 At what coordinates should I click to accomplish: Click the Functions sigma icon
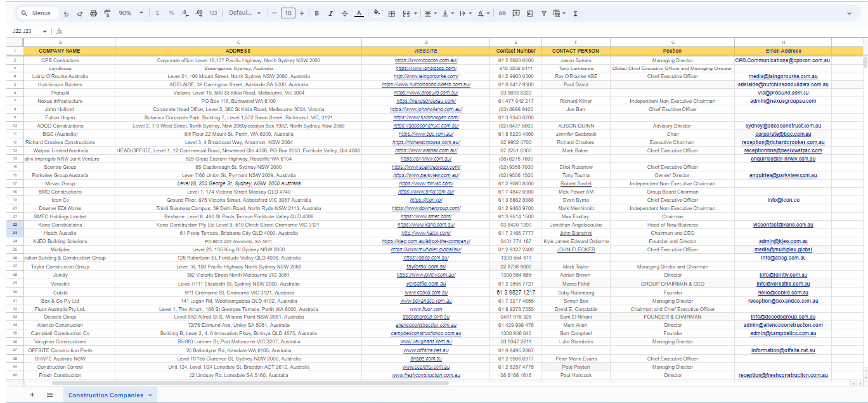(x=575, y=13)
